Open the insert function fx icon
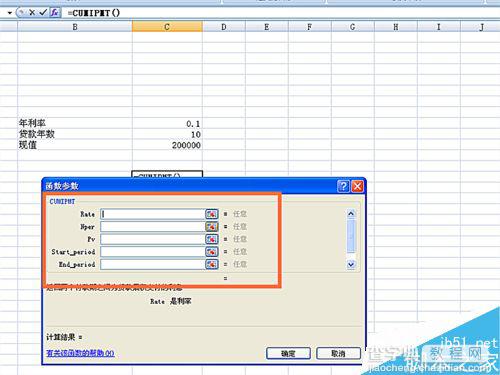Image resolution: width=500 pixels, height=375 pixels. point(55,13)
